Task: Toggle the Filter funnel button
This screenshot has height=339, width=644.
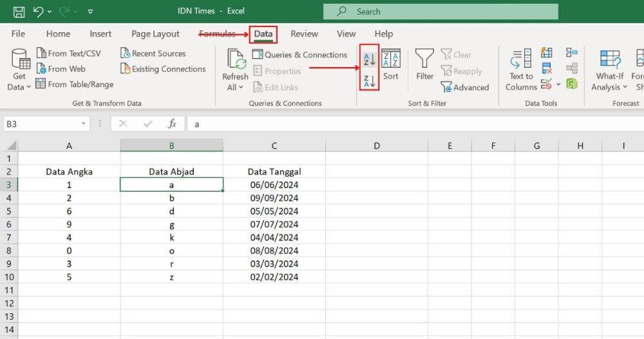Action: (x=424, y=64)
